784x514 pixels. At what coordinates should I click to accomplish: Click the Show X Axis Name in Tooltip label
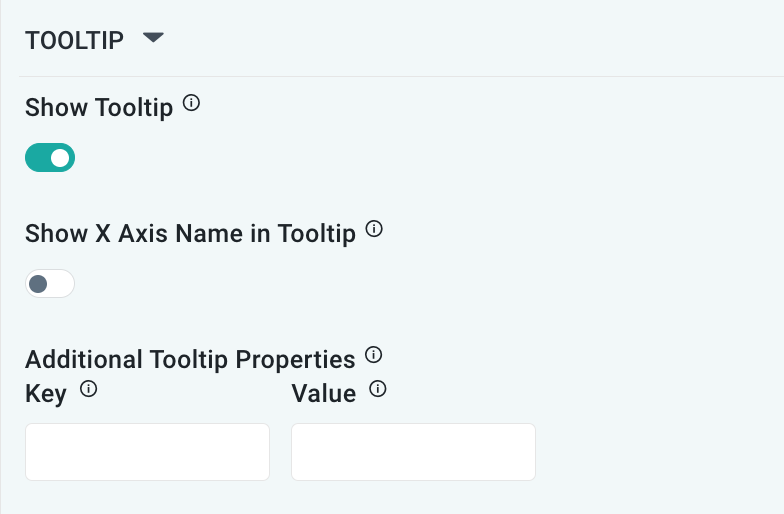click(x=190, y=234)
